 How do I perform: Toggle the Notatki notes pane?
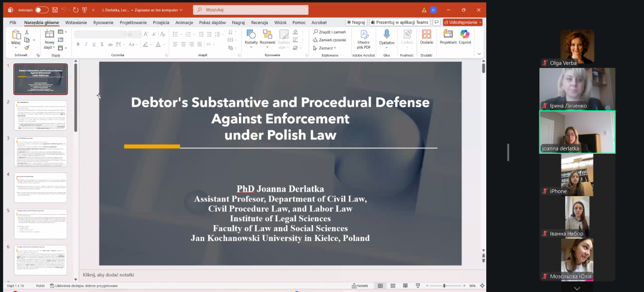pos(360,286)
